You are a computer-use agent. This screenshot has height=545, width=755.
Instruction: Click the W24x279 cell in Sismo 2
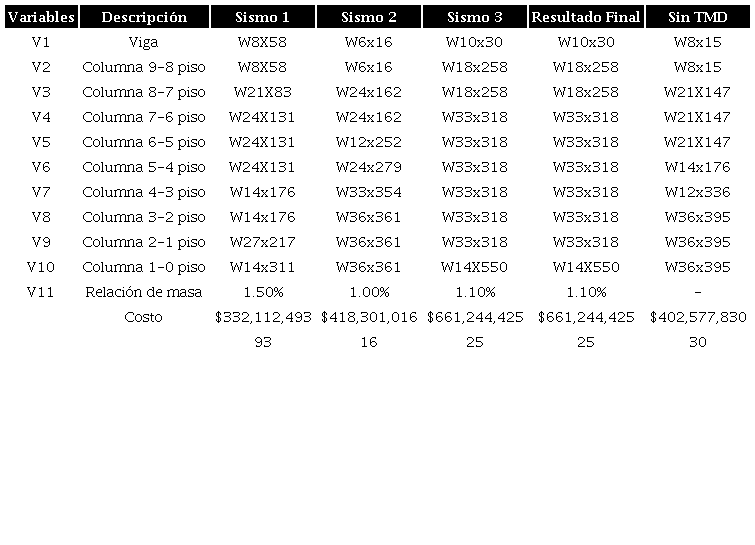[x=369, y=167]
